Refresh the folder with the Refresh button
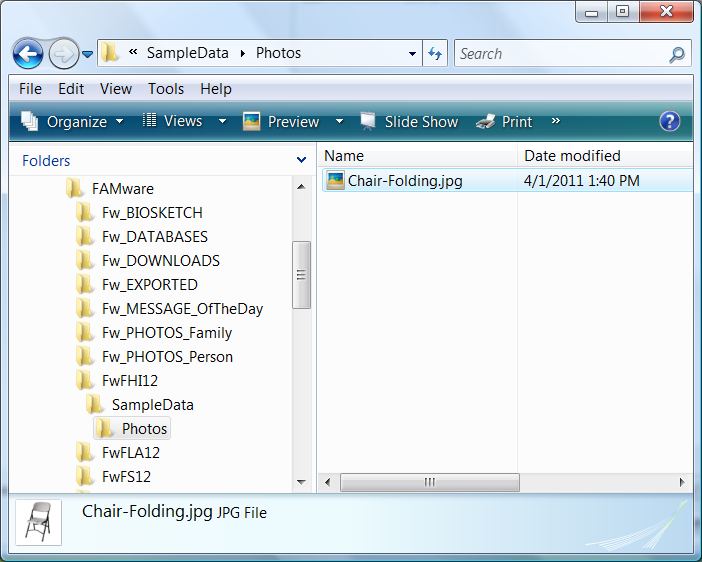Image resolution: width=702 pixels, height=562 pixels. click(x=435, y=54)
